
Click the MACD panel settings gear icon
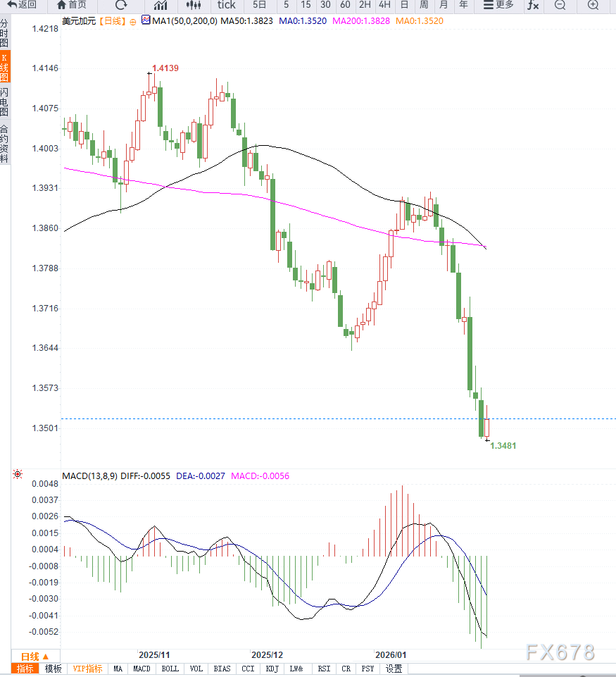tap(18, 475)
